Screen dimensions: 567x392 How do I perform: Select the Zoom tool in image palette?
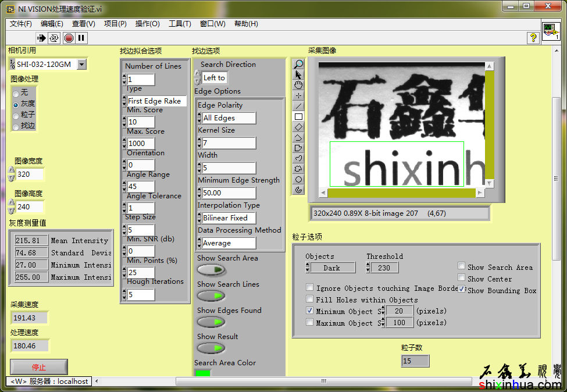coord(299,65)
